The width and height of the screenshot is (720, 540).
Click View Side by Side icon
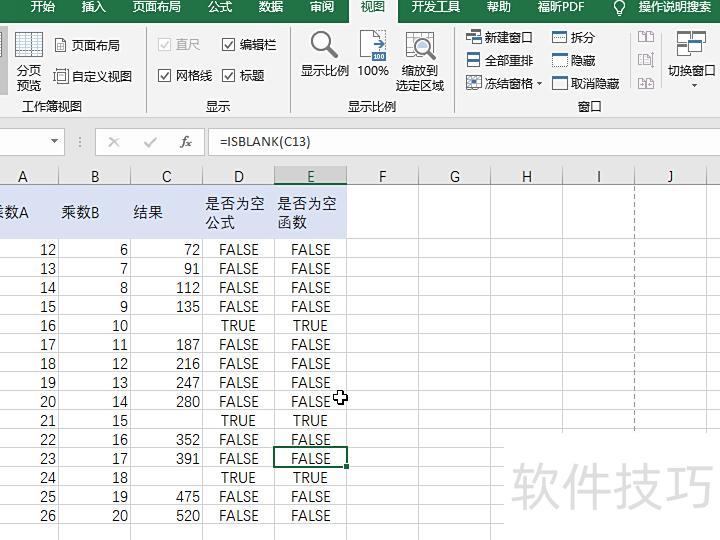pos(646,36)
